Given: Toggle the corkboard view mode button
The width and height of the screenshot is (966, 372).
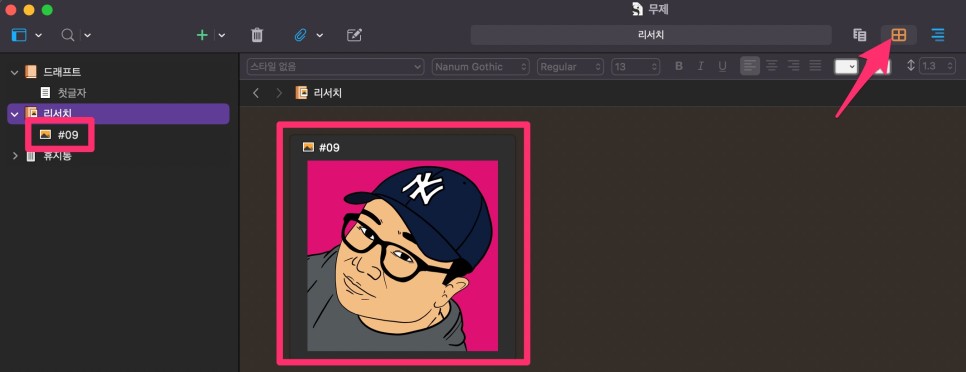Looking at the screenshot, I should point(899,35).
